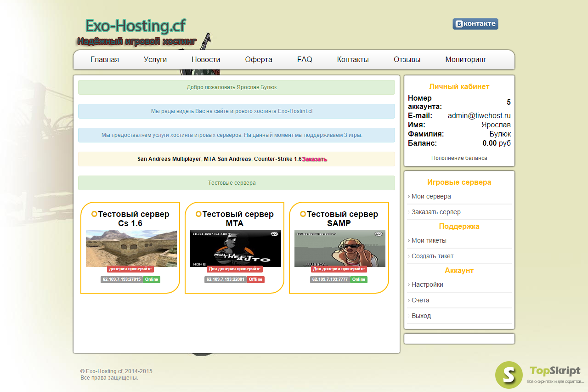Click the SAMP server banner thumbnail
Viewport: 588px width, 392px height.
pyautogui.click(x=340, y=249)
